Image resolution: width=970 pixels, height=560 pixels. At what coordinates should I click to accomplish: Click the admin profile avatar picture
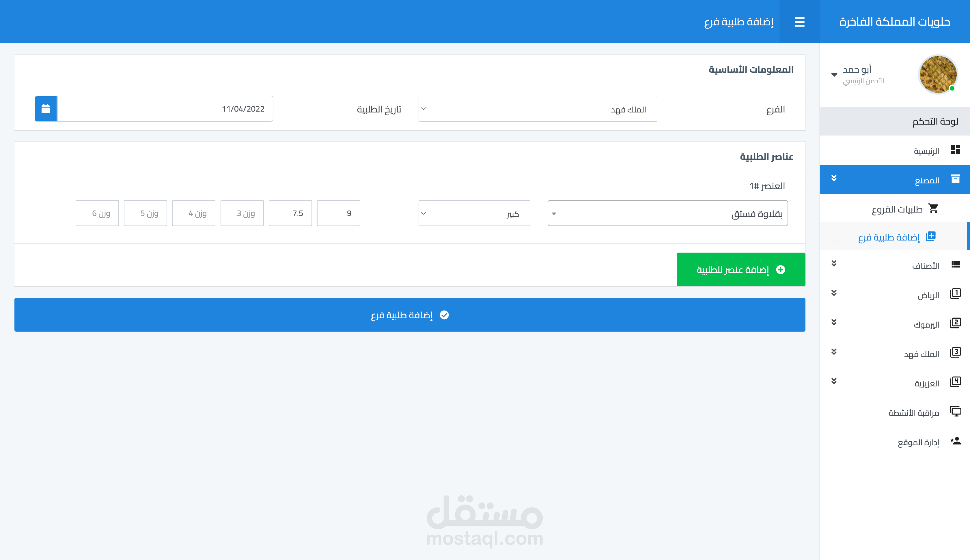pos(938,74)
